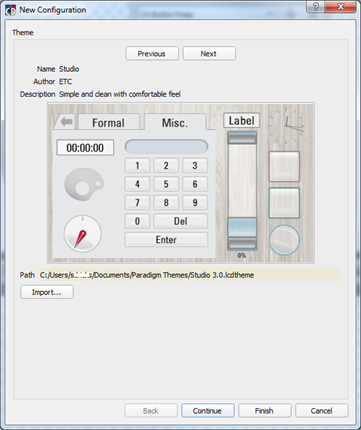Click the help question mark in title bar
The width and height of the screenshot is (361, 430).
pyautogui.click(x=315, y=6)
